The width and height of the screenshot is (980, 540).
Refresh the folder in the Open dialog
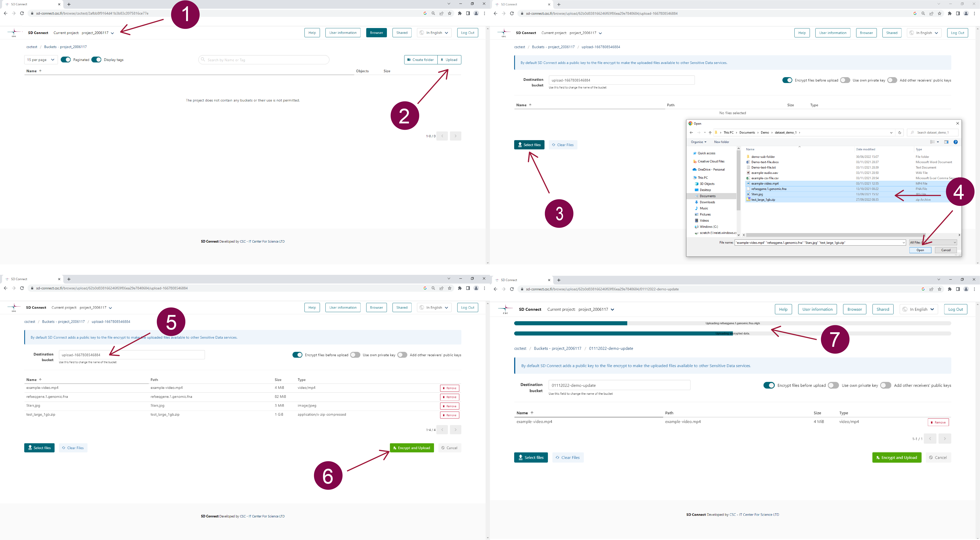900,133
